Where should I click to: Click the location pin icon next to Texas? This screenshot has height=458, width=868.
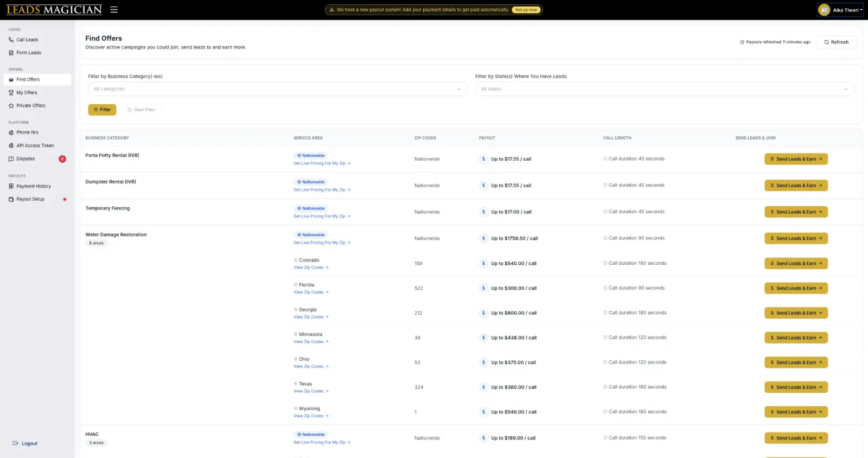pyautogui.click(x=296, y=384)
